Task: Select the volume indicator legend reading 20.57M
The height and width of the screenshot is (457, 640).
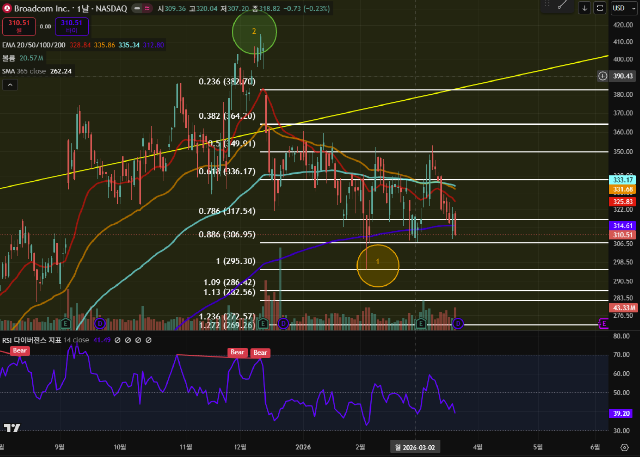Action: [23, 58]
